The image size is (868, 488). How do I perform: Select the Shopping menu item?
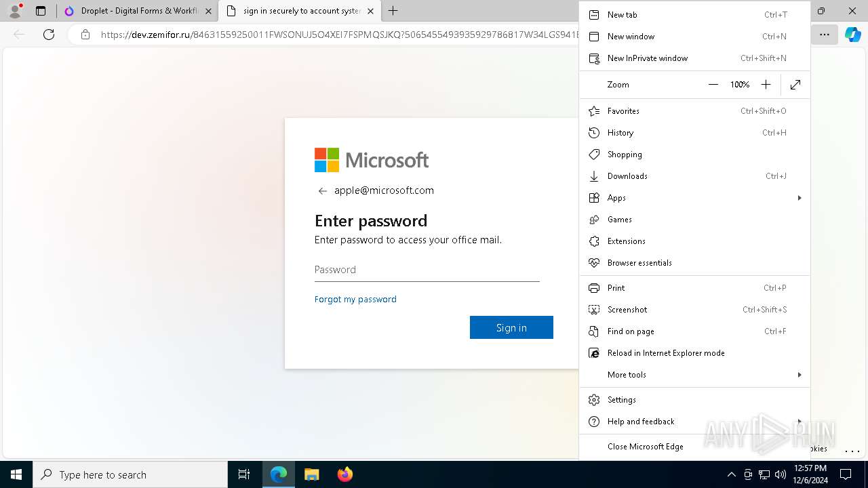[x=694, y=155]
